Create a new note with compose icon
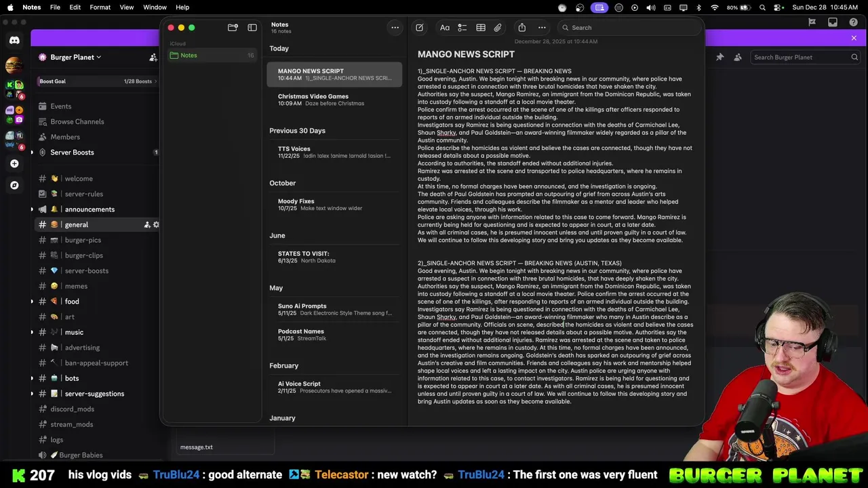The height and width of the screenshot is (488, 868). (x=419, y=28)
